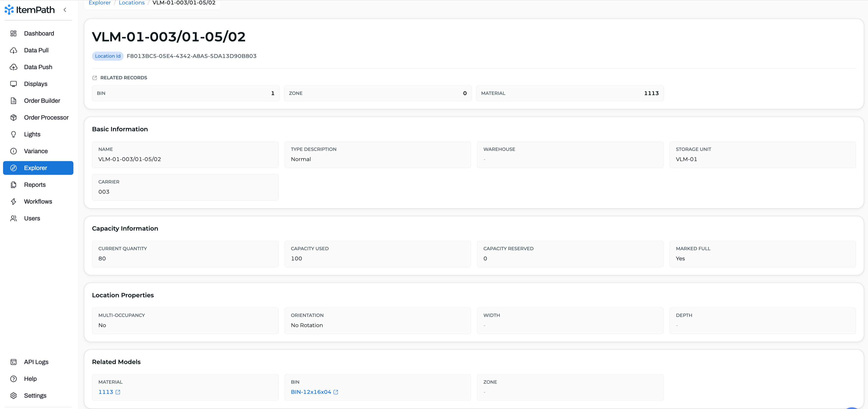Click the API Logs terminal icon
Image resolution: width=868 pixels, height=409 pixels.
click(x=14, y=362)
